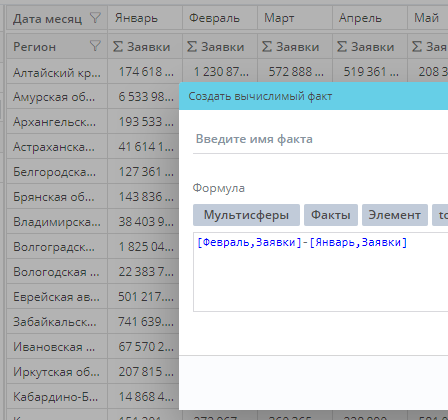Screen dimensions: 448x420
Task: Click inside the formula text editor
Action: click(320, 272)
